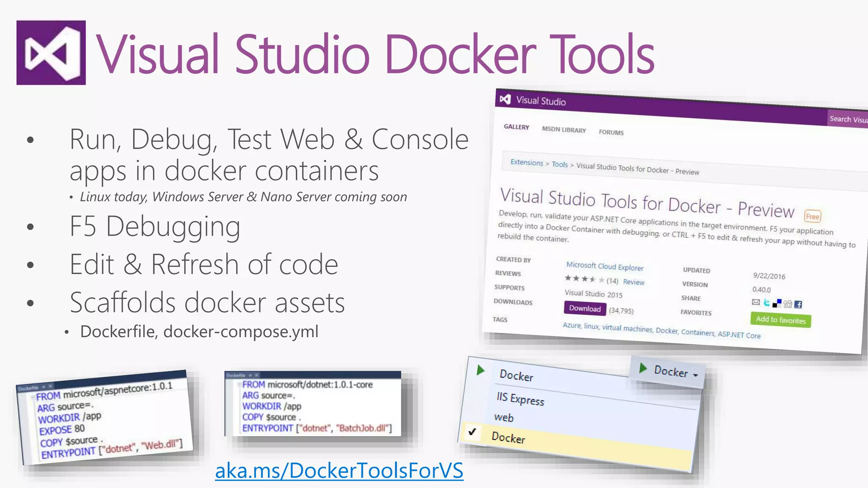This screenshot has height=488, width=868.
Task: Close the Dockerfile tab in the dotnet core editor
Action: [x=256, y=375]
